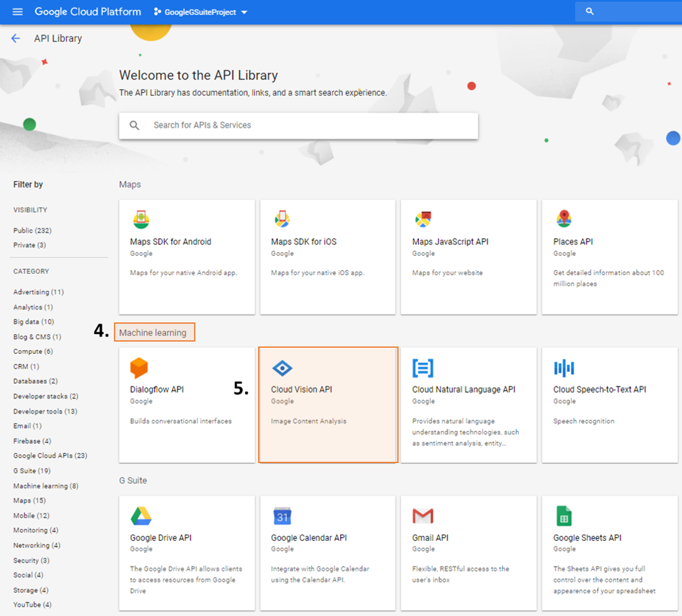Open the Cloud Vision API title
This screenshot has height=616, width=682.
[x=302, y=389]
